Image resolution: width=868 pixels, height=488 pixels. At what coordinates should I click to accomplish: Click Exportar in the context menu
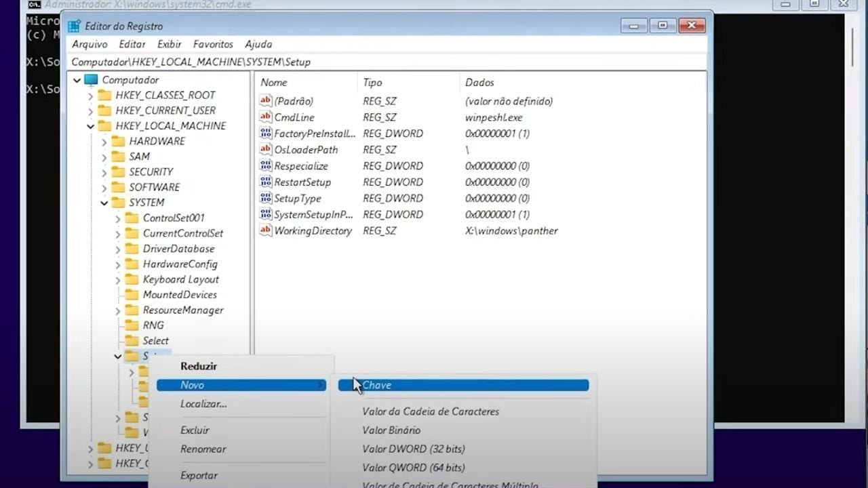199,475
